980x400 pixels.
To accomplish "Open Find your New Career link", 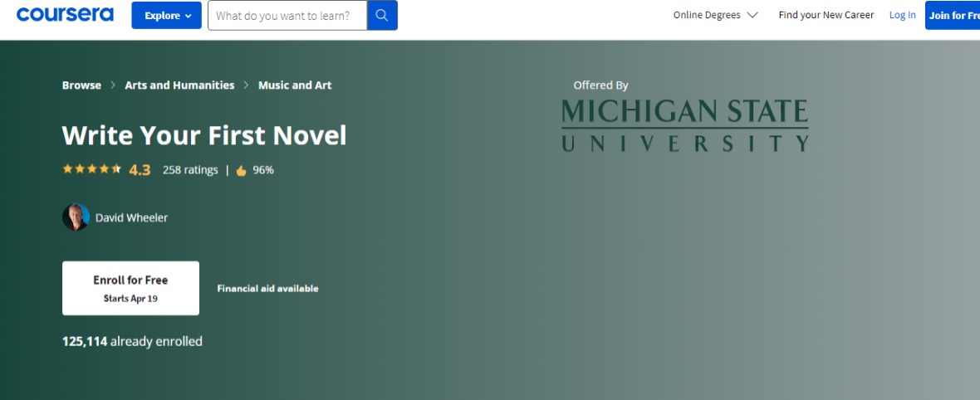I will pos(826,15).
